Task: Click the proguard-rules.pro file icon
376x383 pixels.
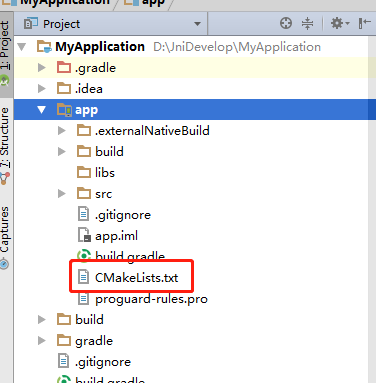Action: pos(83,298)
